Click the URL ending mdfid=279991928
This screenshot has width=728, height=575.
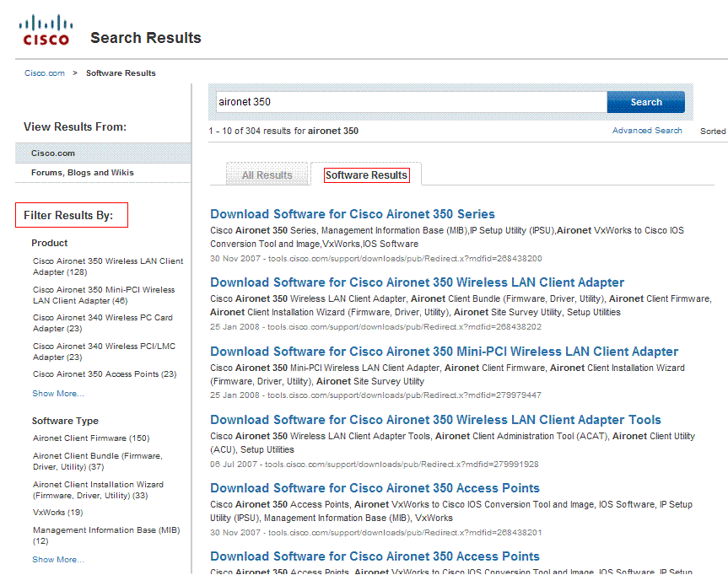(402, 464)
